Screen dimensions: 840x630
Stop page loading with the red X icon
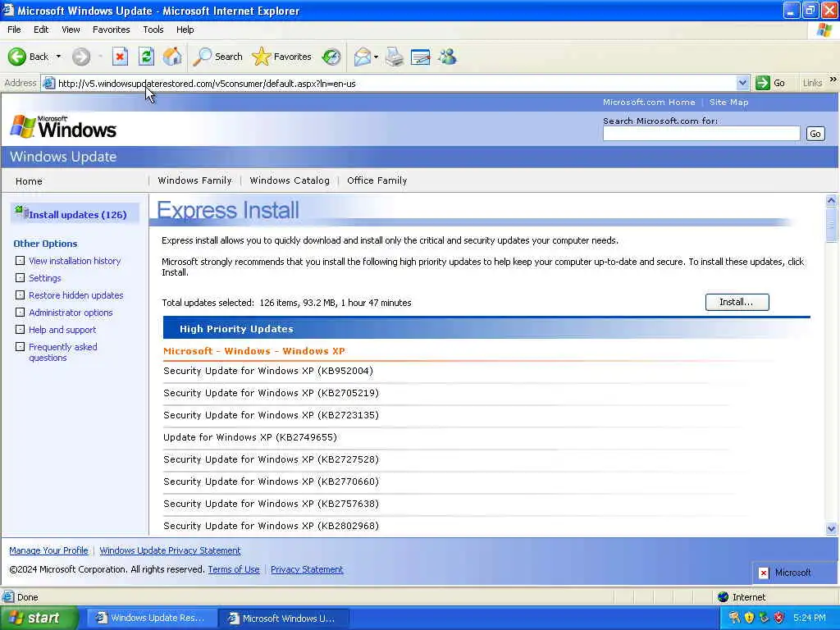[120, 57]
